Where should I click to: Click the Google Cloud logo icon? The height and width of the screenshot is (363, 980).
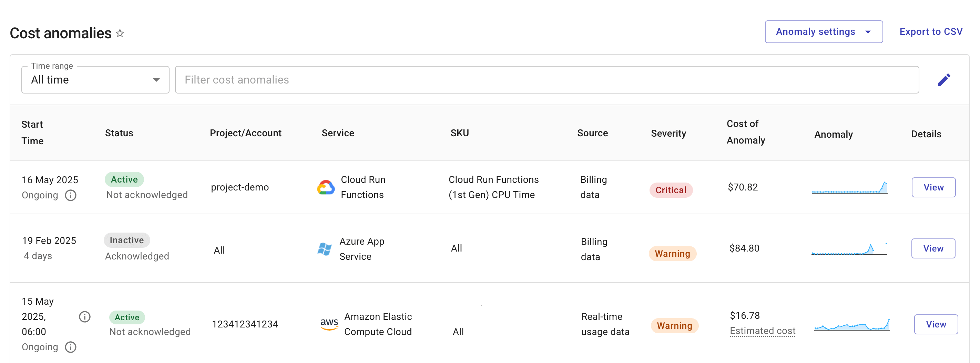326,187
